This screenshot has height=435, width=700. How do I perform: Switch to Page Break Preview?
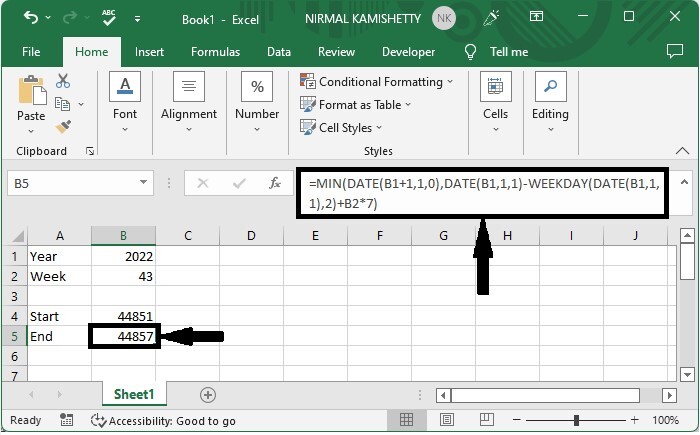(x=487, y=419)
